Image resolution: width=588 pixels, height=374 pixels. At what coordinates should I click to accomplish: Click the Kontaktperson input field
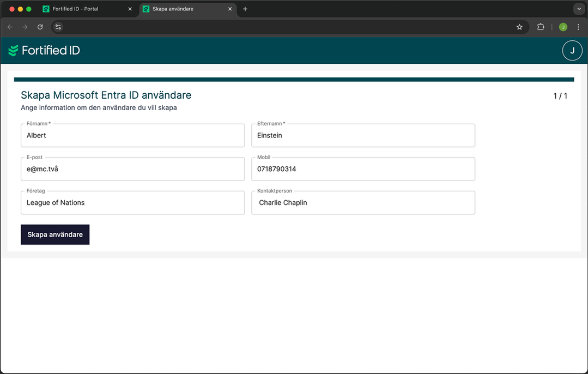pos(363,203)
